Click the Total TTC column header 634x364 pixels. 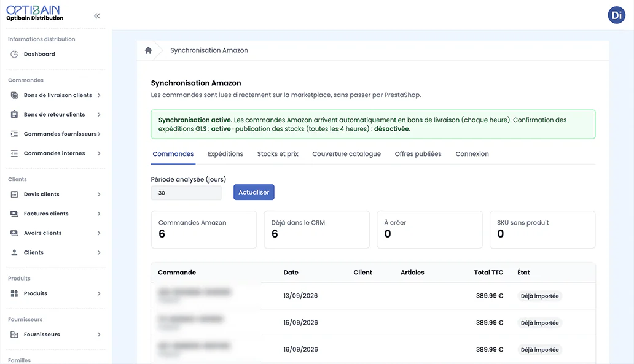pos(488,273)
